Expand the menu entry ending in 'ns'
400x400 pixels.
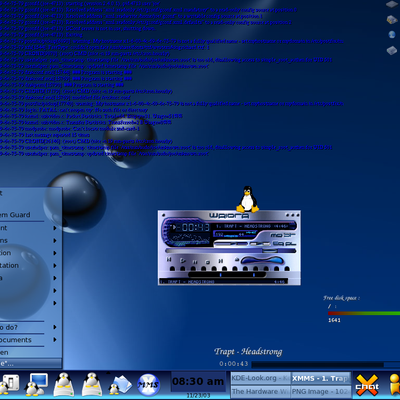click(30, 241)
